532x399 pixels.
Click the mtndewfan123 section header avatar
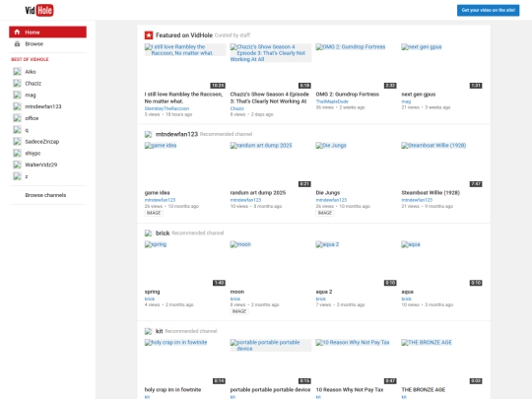point(148,134)
